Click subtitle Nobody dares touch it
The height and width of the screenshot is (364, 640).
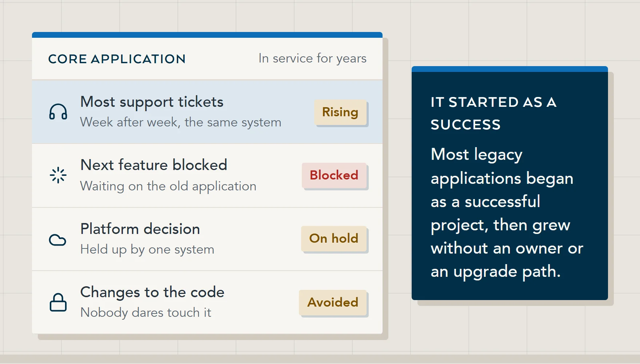145,312
